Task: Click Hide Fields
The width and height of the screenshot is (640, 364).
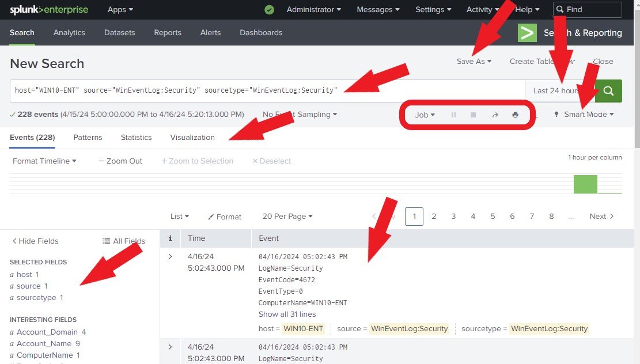Action: pyautogui.click(x=35, y=241)
